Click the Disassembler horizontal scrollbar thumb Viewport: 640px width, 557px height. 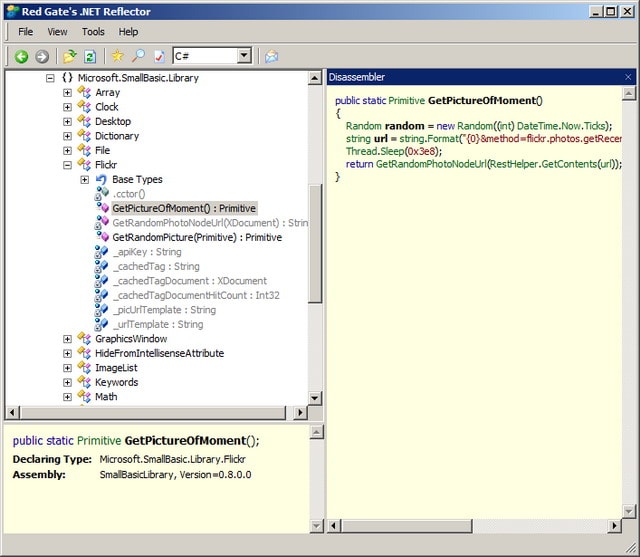point(407,526)
